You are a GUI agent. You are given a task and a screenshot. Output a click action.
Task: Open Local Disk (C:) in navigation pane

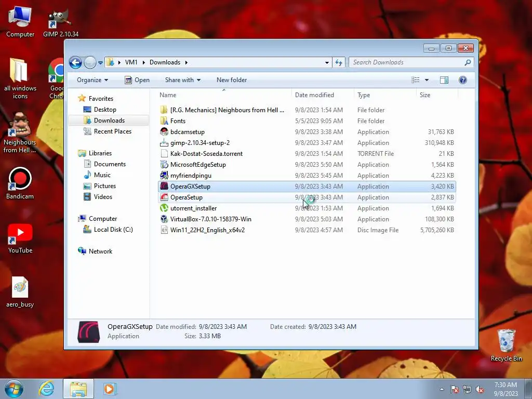(113, 229)
